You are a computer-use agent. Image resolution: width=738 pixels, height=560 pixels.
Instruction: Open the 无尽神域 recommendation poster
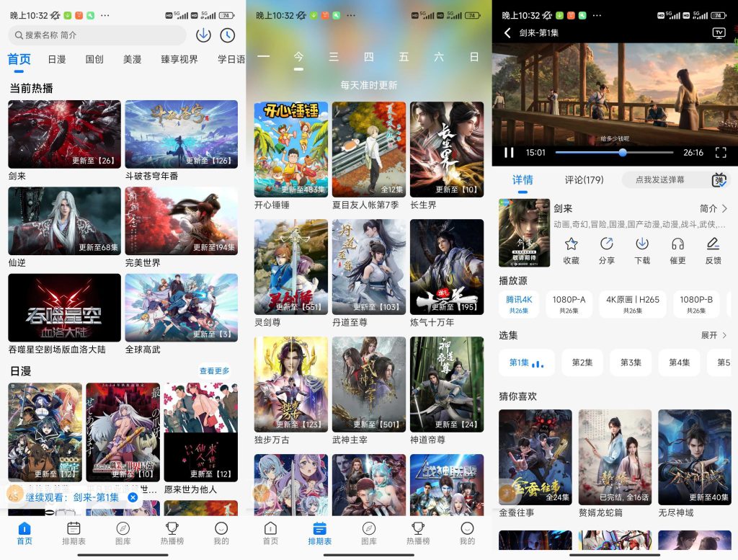point(695,457)
